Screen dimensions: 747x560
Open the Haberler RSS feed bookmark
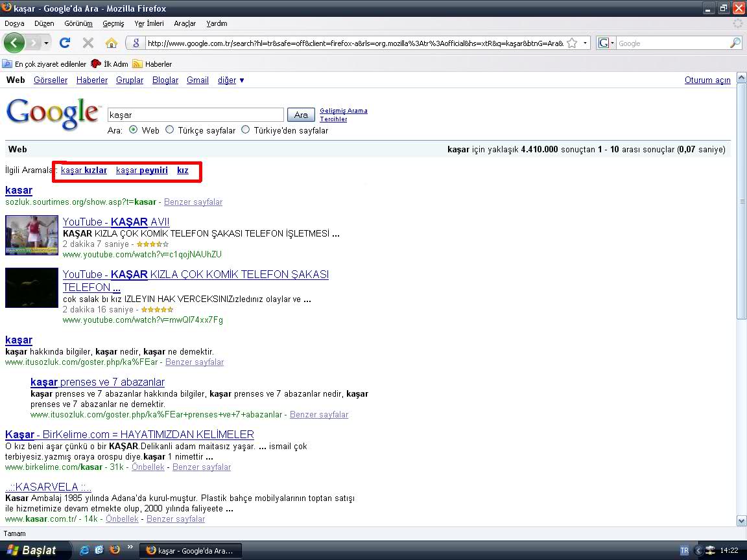pos(152,64)
